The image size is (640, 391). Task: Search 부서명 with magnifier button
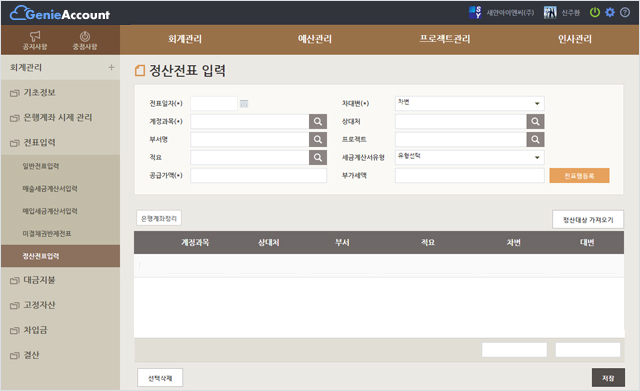318,140
